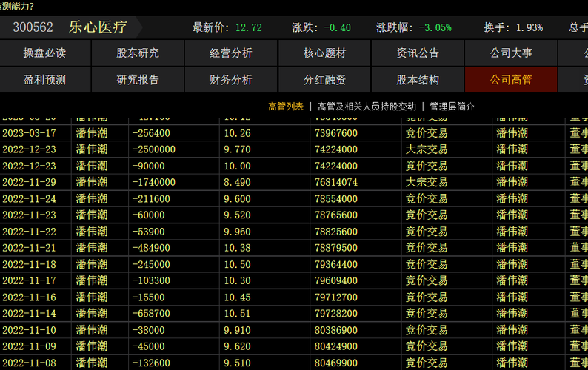The width and height of the screenshot is (588, 370).
Task: Click holdings value 80386900
Action: click(336, 330)
